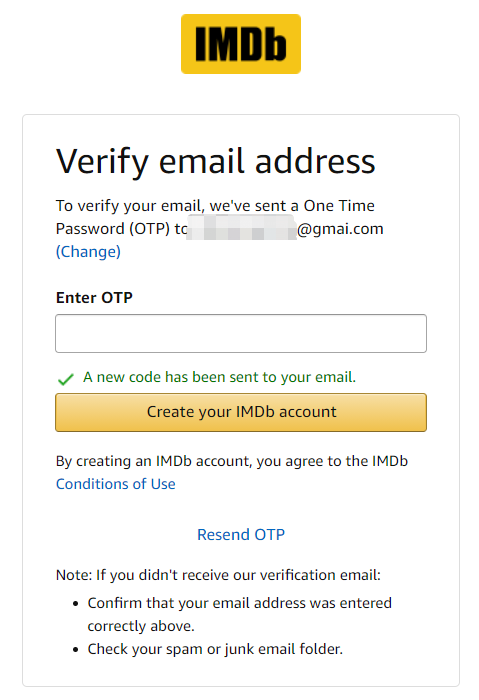Click the Note about verification email line
Viewport: 479px width, 700px height.
(x=218, y=575)
